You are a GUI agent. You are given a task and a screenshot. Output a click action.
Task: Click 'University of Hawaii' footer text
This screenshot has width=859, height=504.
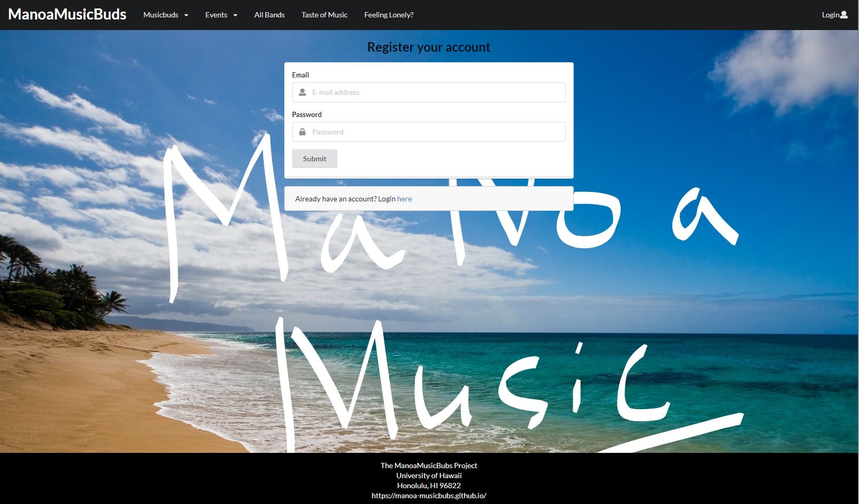click(x=429, y=476)
